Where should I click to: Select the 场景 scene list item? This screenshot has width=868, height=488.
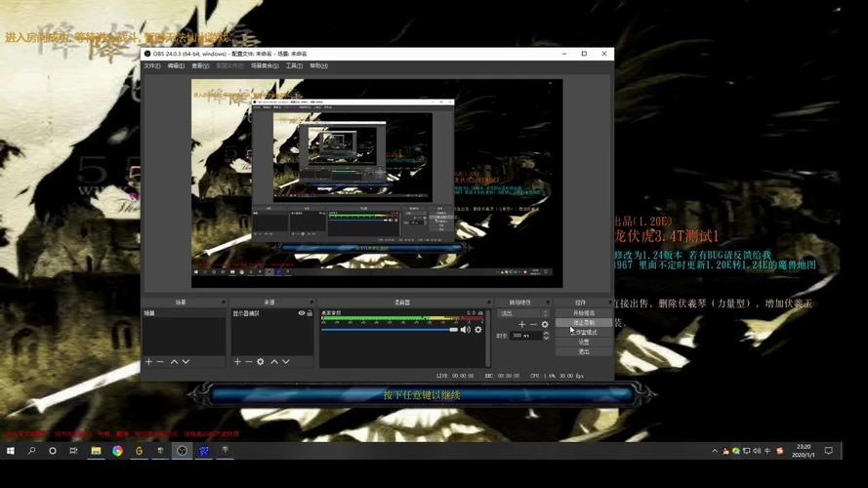(185, 313)
